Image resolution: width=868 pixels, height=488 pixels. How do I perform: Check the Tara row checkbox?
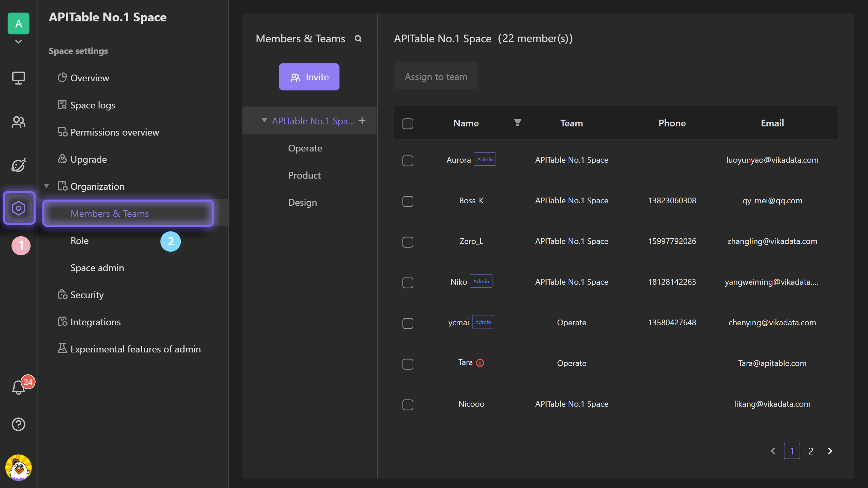coord(408,364)
